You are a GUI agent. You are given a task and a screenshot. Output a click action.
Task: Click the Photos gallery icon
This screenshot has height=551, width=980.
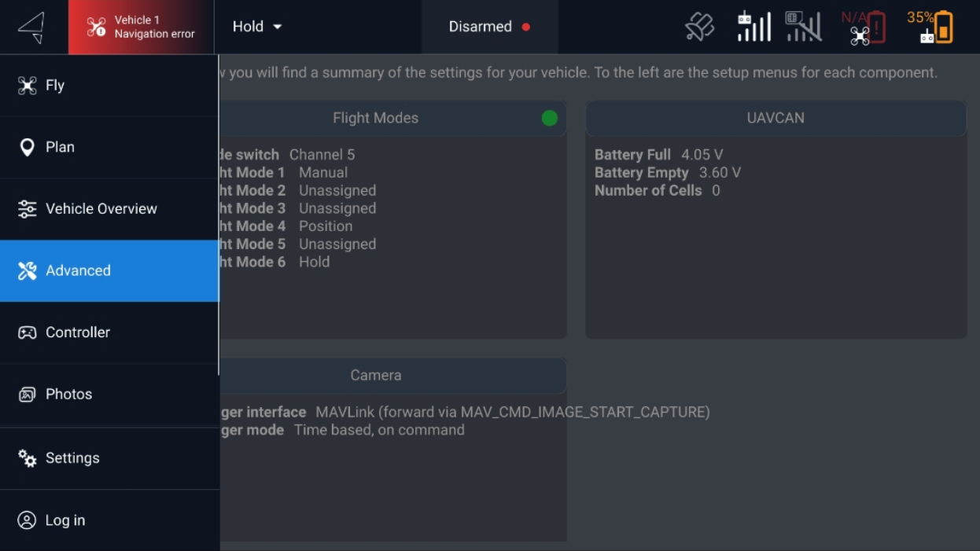coord(28,395)
